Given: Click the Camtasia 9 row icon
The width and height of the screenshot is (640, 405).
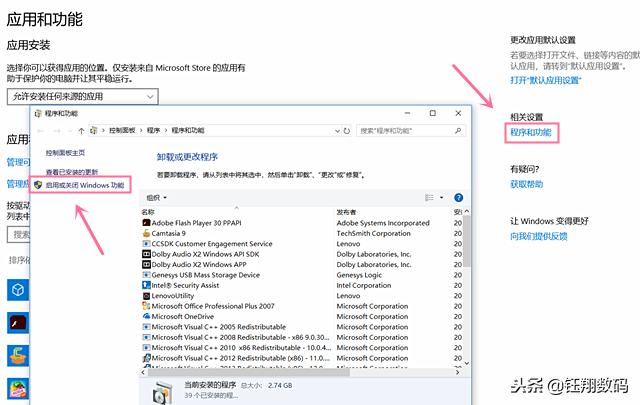Looking at the screenshot, I should click(146, 233).
